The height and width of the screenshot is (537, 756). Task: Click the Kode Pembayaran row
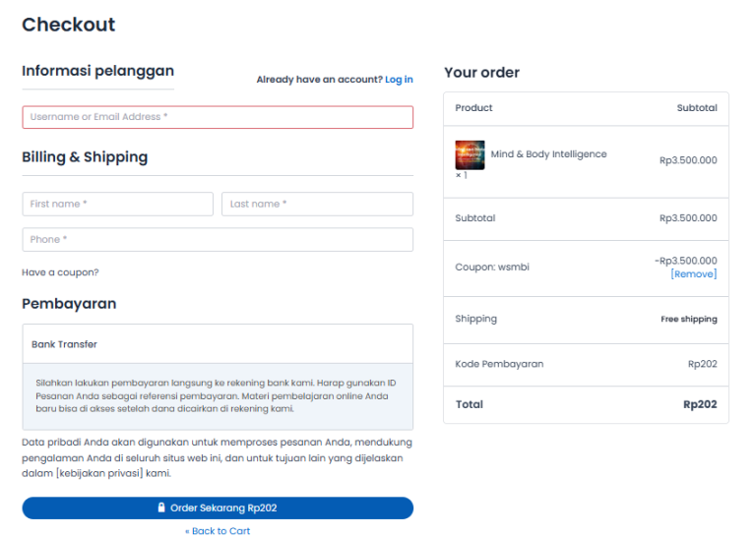[586, 365]
